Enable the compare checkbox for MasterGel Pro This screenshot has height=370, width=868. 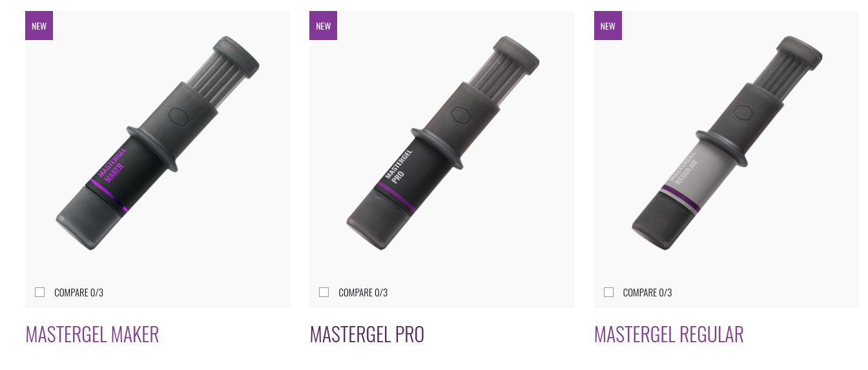click(x=324, y=293)
